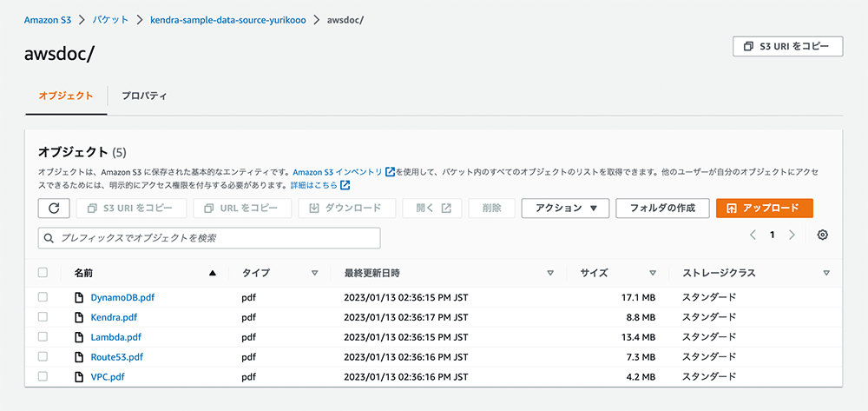Sort by ストレージクラス column arrow
This screenshot has width=868, height=411.
tap(826, 273)
